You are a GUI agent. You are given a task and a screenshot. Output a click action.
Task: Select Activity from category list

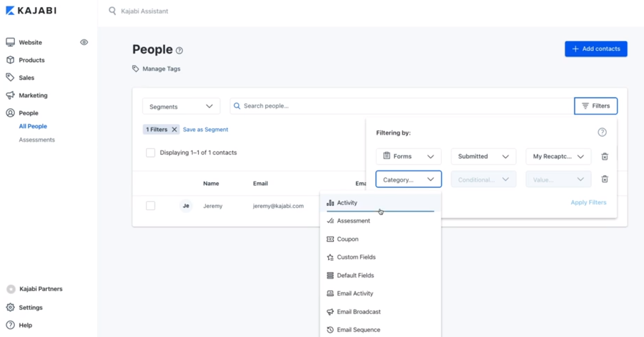381,203
